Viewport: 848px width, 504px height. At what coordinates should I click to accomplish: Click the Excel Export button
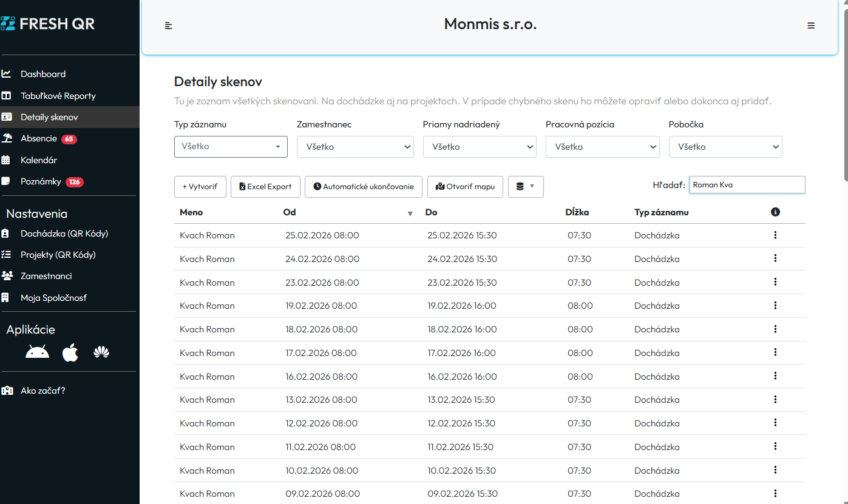[x=266, y=187]
